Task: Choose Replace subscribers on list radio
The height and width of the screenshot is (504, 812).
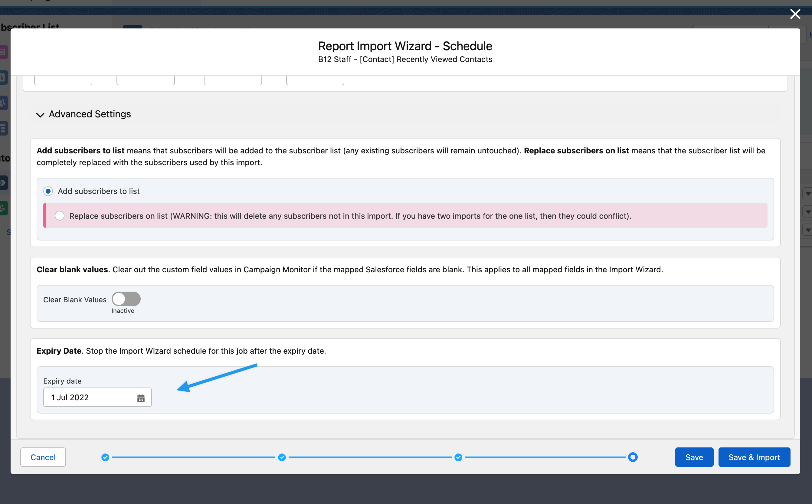Action: point(60,216)
